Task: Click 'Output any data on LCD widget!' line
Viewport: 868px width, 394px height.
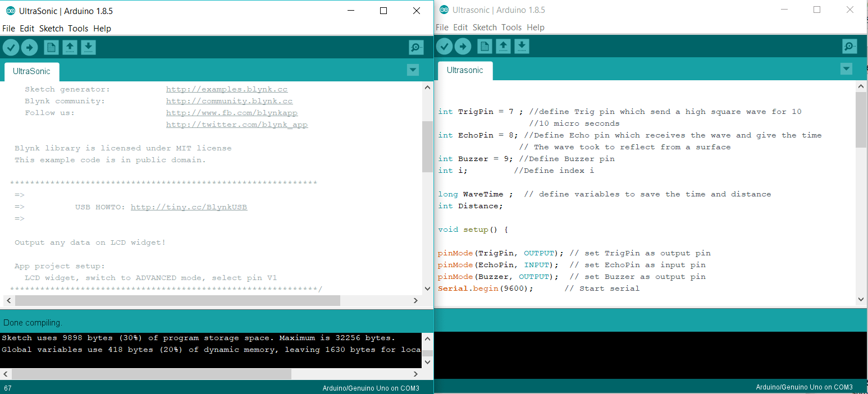Action: click(90, 242)
